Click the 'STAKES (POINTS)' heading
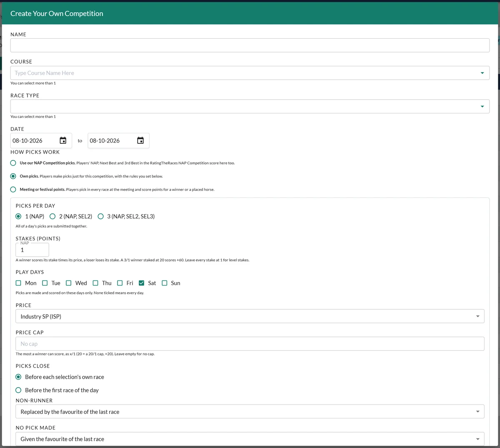The height and width of the screenshot is (448, 500). [x=38, y=238]
